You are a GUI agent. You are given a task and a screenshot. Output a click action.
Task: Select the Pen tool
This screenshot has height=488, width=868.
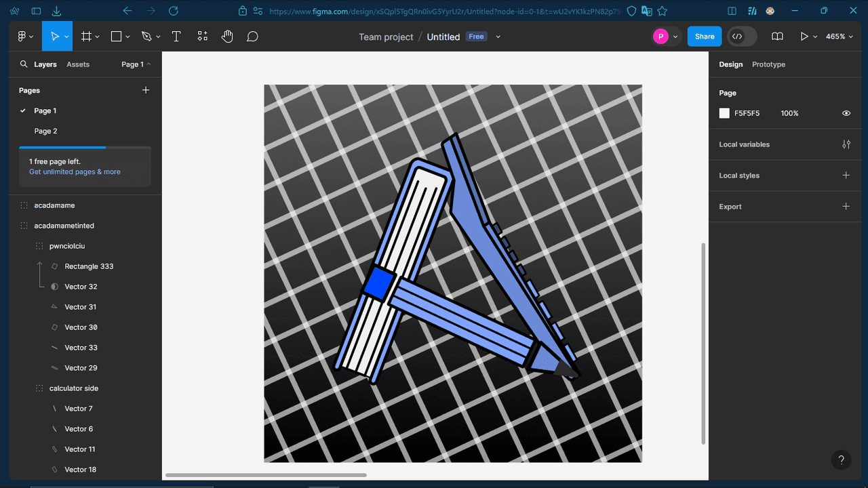coord(146,37)
